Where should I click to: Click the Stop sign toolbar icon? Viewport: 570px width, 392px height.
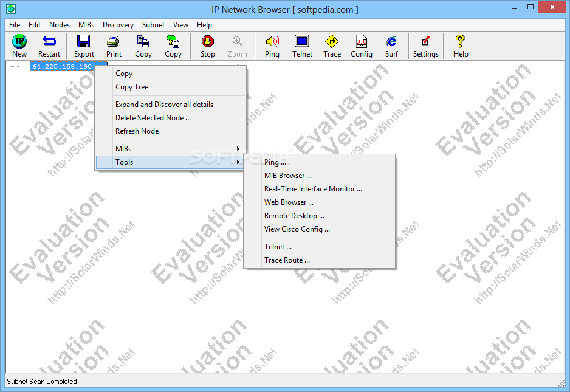(x=208, y=41)
